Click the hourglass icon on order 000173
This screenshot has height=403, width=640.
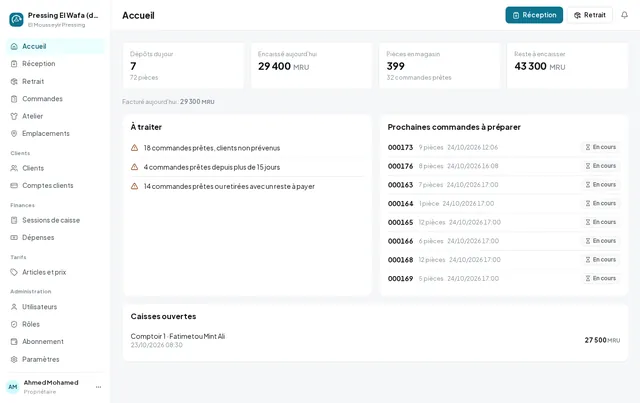[x=588, y=147]
